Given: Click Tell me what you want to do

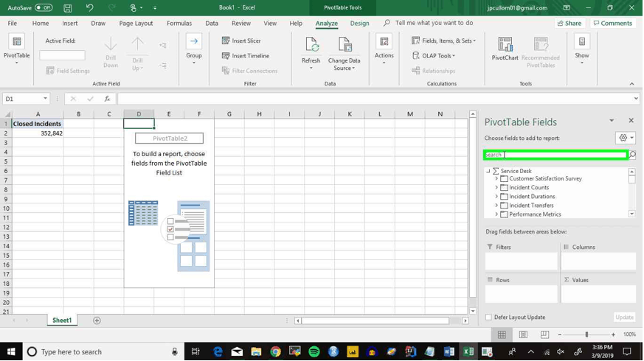Looking at the screenshot, I should [434, 23].
